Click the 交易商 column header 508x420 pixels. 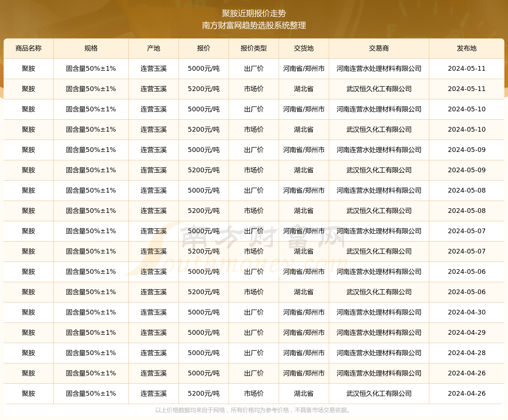[379, 48]
